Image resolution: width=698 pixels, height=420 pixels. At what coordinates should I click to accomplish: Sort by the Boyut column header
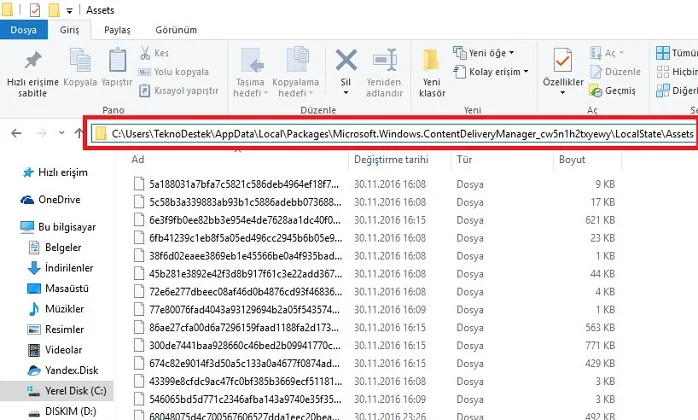572,159
